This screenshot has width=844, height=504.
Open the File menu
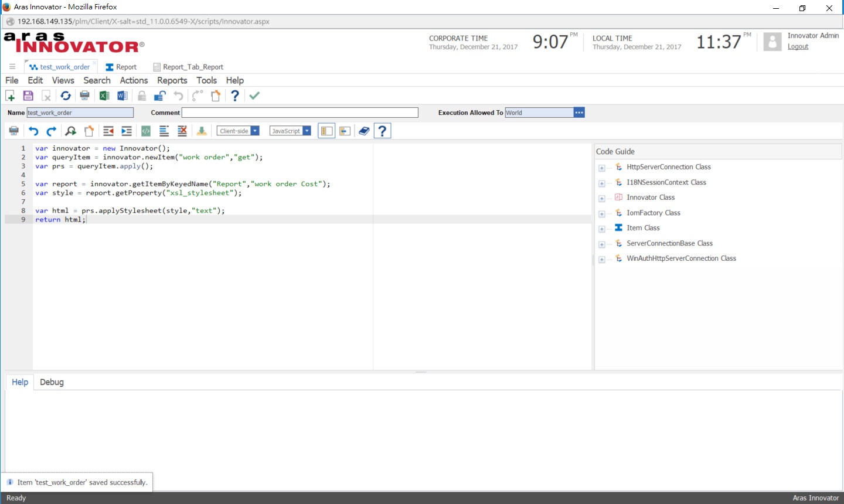12,80
